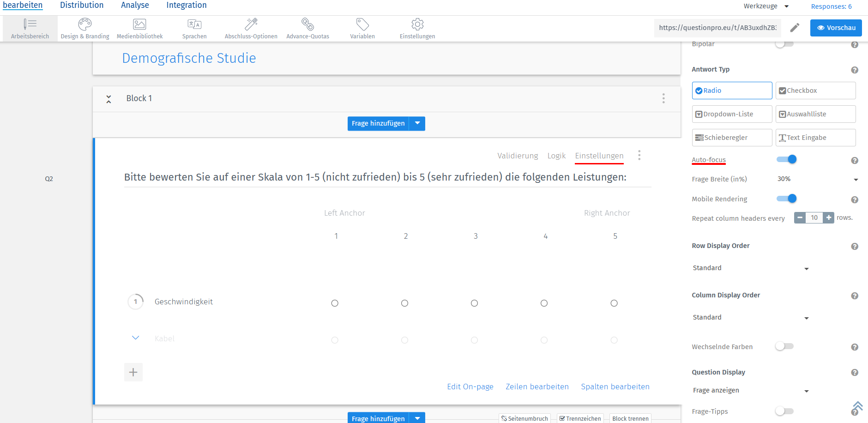Viewport: 868px width, 423px height.
Task: Click help icon next to Auto-focus
Action: tap(855, 161)
